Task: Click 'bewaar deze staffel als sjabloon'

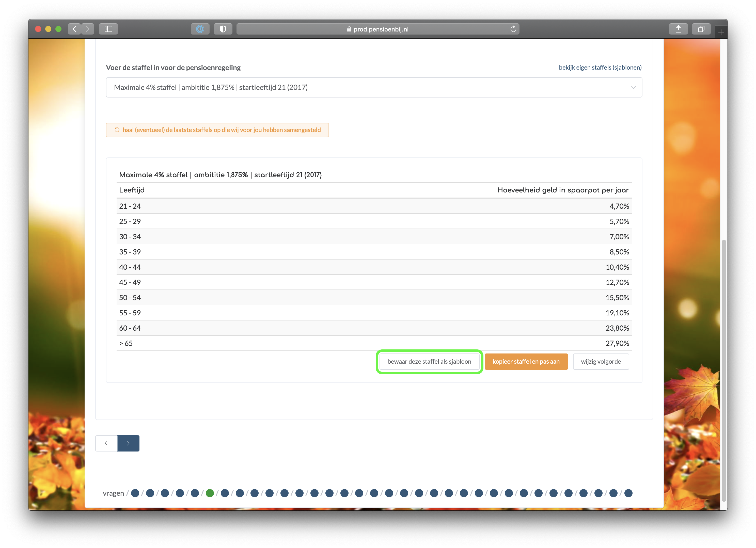Action: pyautogui.click(x=429, y=361)
